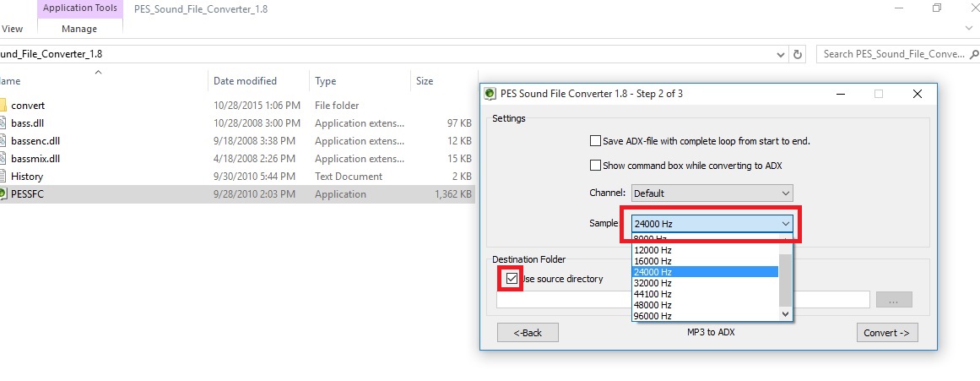
Task: Enable Save ADX-file with complete loop checkbox
Action: pos(595,141)
